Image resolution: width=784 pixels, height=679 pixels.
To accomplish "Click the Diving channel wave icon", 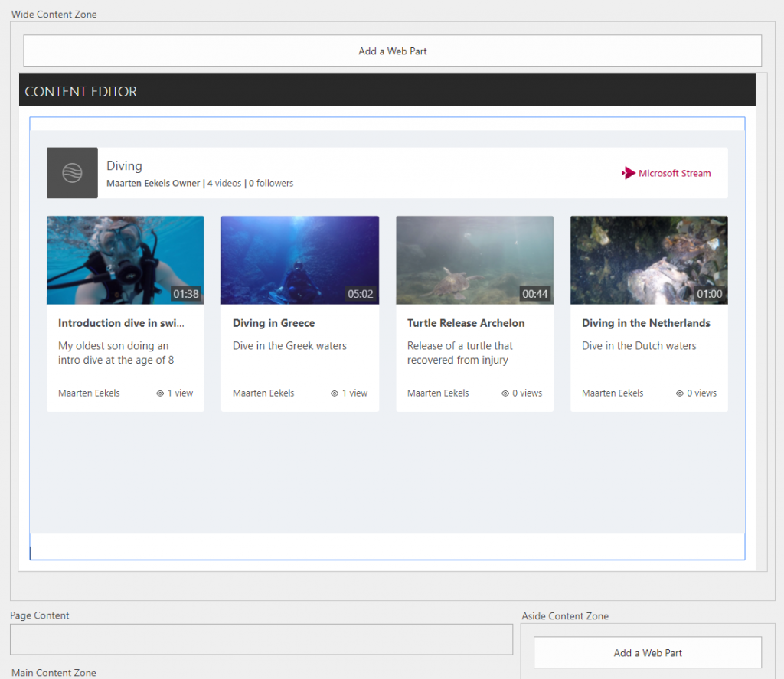I will 72,173.
